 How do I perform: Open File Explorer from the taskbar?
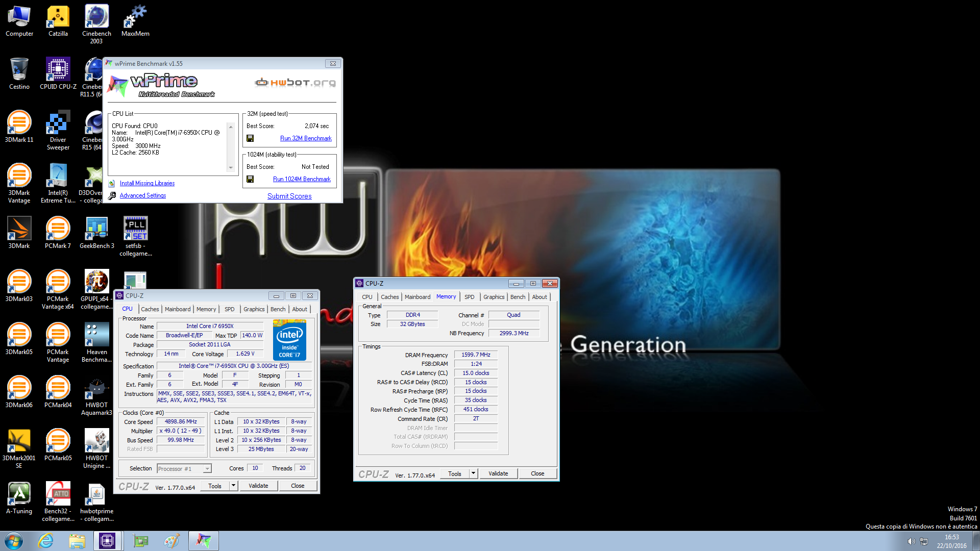(77, 541)
